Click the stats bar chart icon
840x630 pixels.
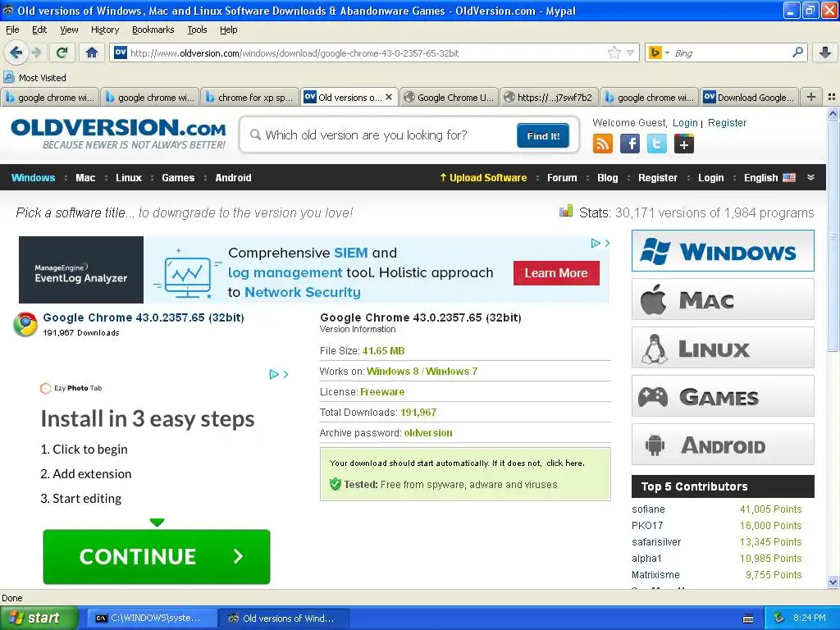pyautogui.click(x=566, y=211)
